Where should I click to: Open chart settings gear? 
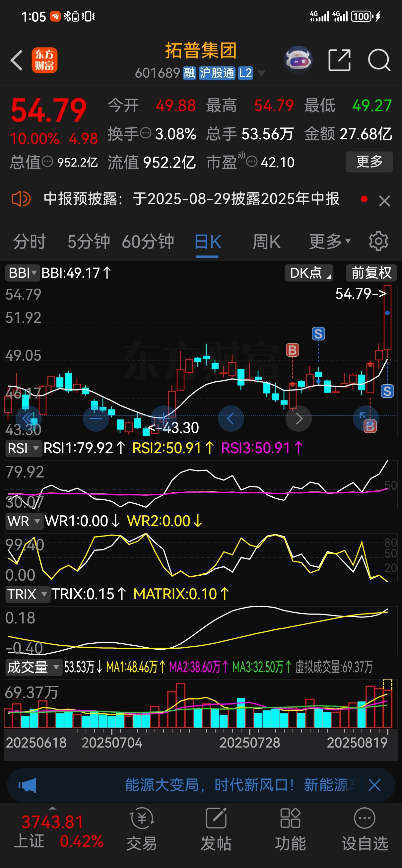(x=378, y=241)
